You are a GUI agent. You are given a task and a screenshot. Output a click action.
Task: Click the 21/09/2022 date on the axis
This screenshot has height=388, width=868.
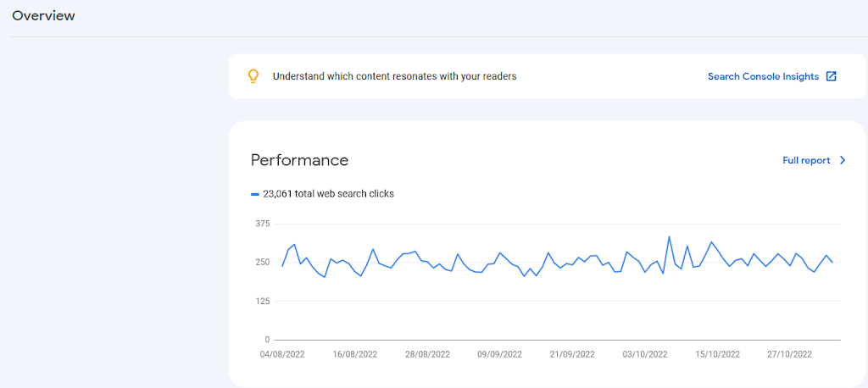click(x=572, y=355)
